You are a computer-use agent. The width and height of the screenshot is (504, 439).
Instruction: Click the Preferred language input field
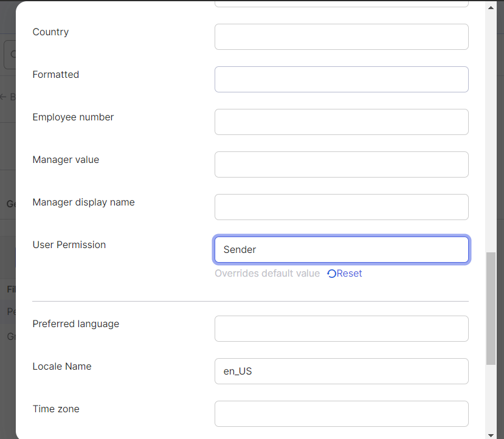(341, 328)
